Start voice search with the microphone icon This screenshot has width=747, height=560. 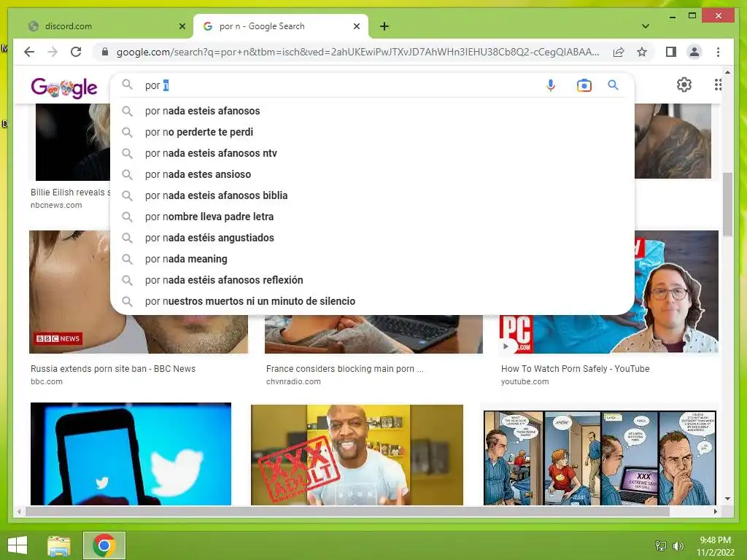click(x=550, y=85)
